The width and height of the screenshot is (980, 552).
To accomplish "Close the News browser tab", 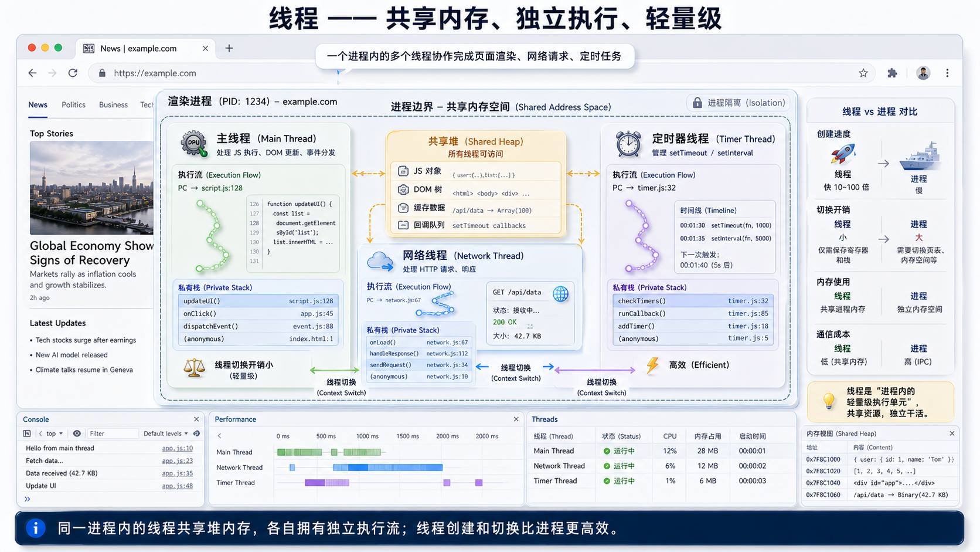I will coord(205,49).
